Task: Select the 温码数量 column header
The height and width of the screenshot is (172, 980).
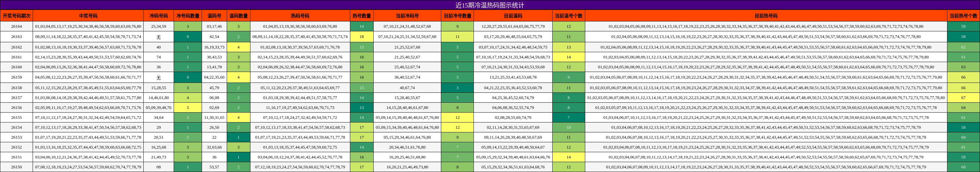Action: point(239,16)
